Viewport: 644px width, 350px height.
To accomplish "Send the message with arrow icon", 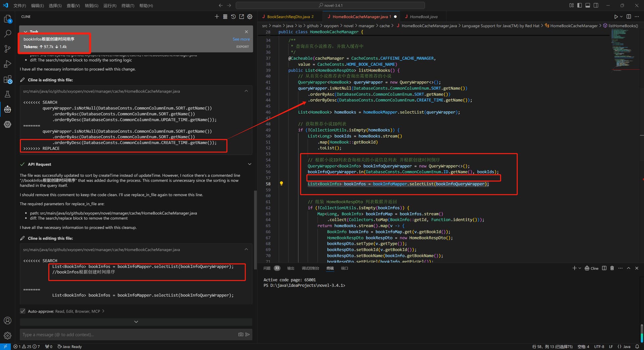I will [x=248, y=335].
